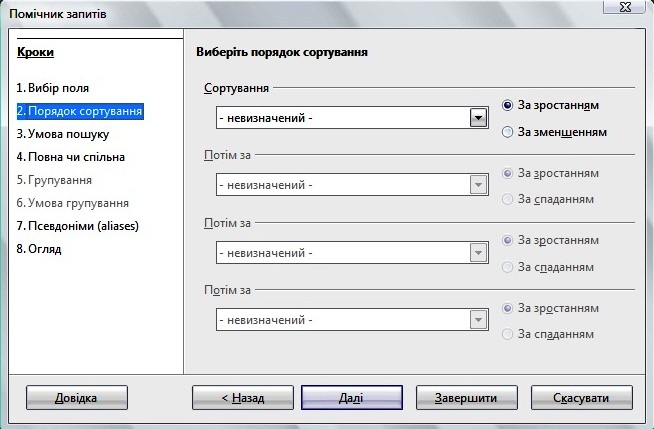The height and width of the screenshot is (429, 654).
Task: Jump to step 3 Умова пошуку
Action: 63,134
